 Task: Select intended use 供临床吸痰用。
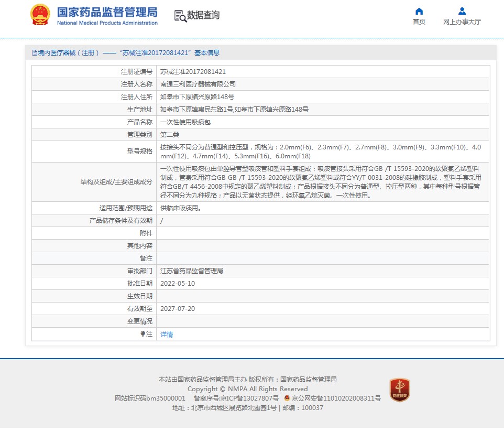(181, 208)
